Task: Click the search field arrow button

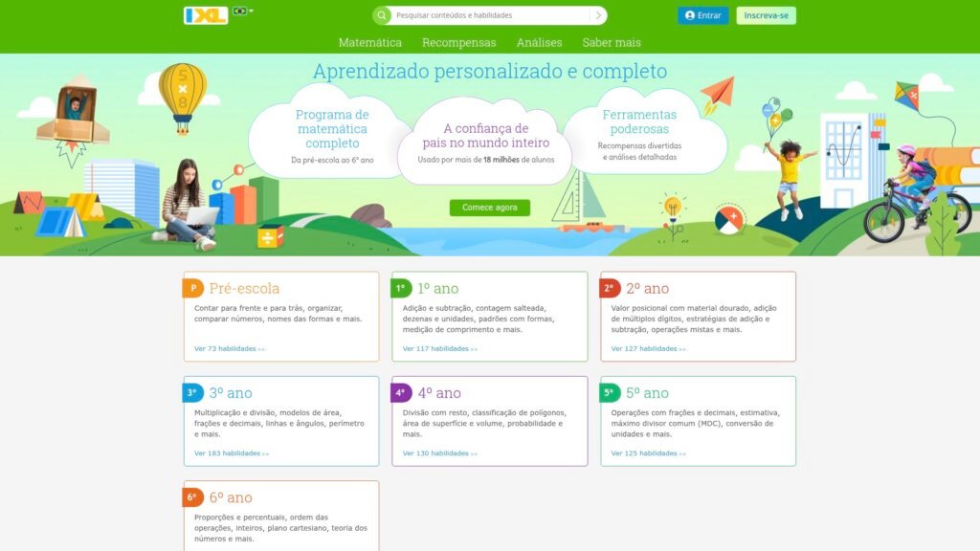Action: (598, 15)
